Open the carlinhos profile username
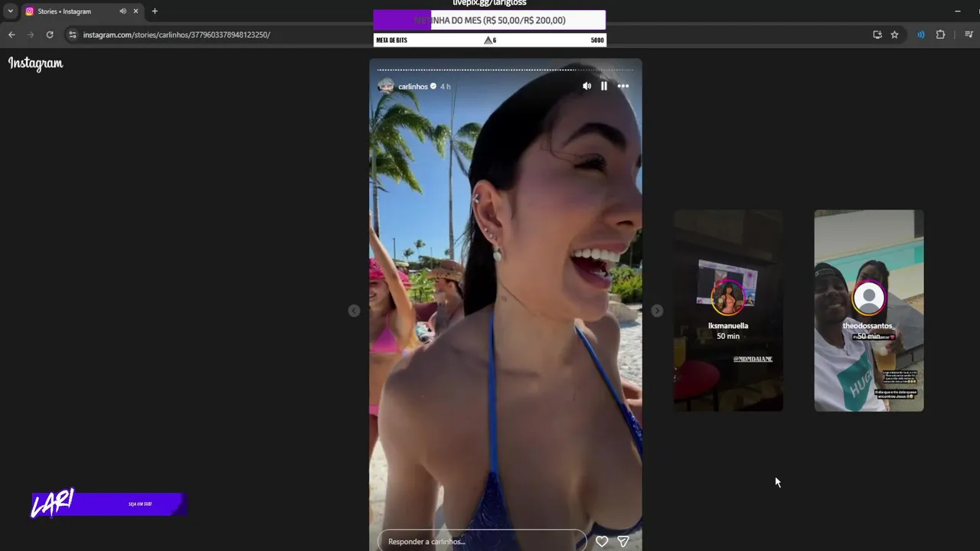 (x=413, y=86)
